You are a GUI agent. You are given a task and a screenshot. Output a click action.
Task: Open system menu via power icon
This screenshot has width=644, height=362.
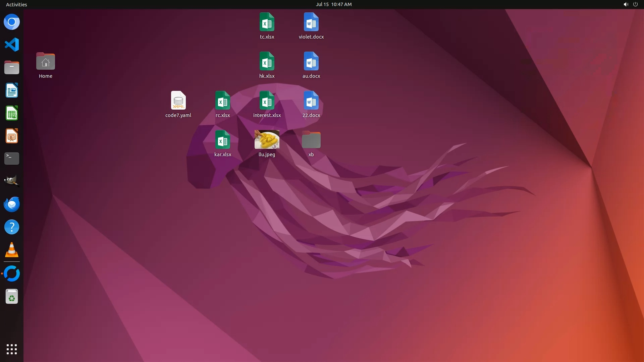635,4
